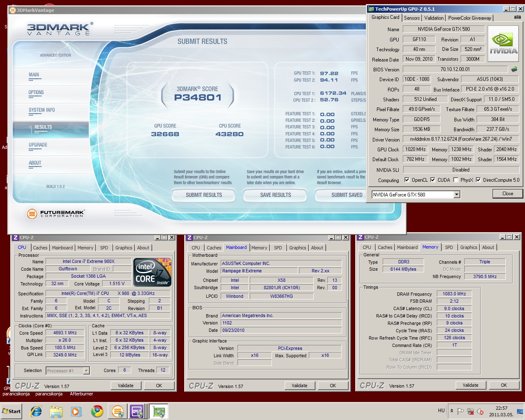
Task: Toggle the OpenCL checkbox in GPU-Z
Action: point(407,180)
